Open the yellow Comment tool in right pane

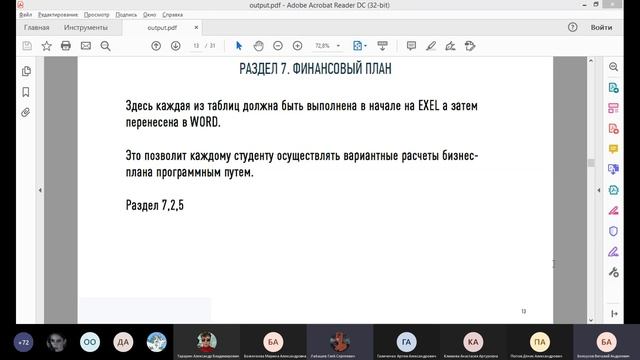tap(613, 149)
